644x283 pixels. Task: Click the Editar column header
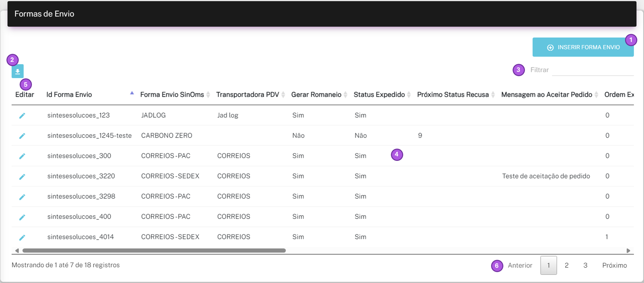(24, 95)
